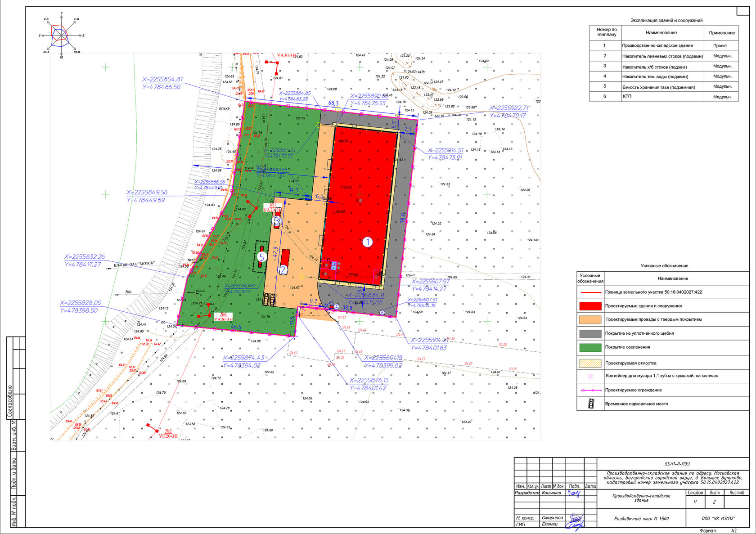Screen dimensions: 756x534
Task: Click the wind rose diagram
Action: (x=61, y=36)
